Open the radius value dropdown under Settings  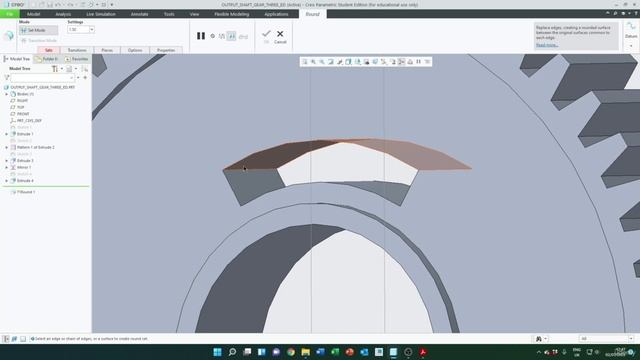91,29
